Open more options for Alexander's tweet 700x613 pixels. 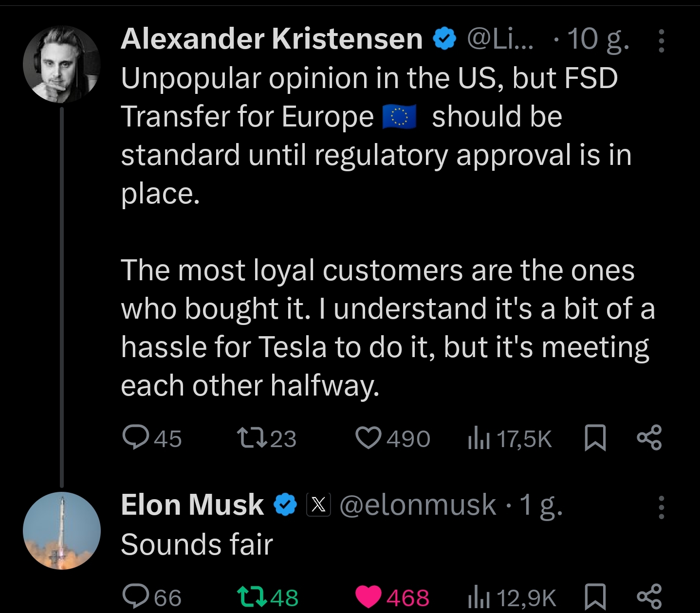pyautogui.click(x=661, y=41)
